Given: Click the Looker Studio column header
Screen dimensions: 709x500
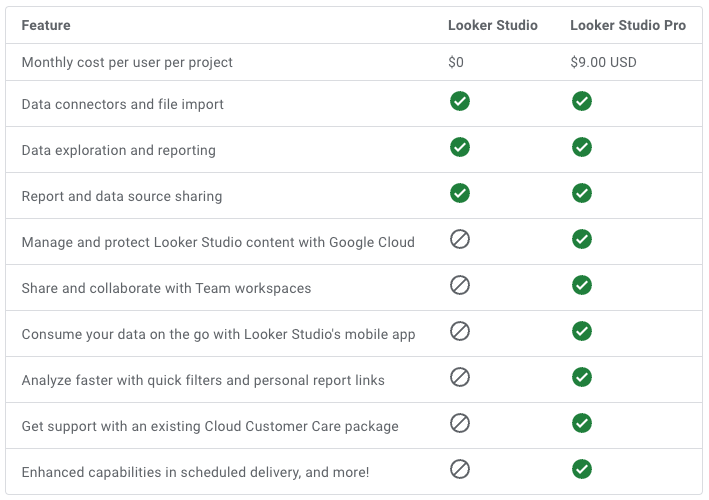Looking at the screenshot, I should pos(492,25).
